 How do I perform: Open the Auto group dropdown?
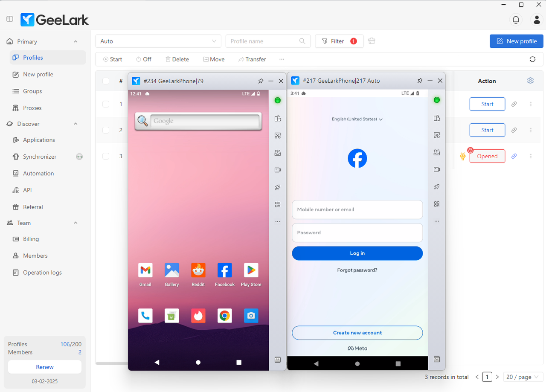click(x=158, y=41)
